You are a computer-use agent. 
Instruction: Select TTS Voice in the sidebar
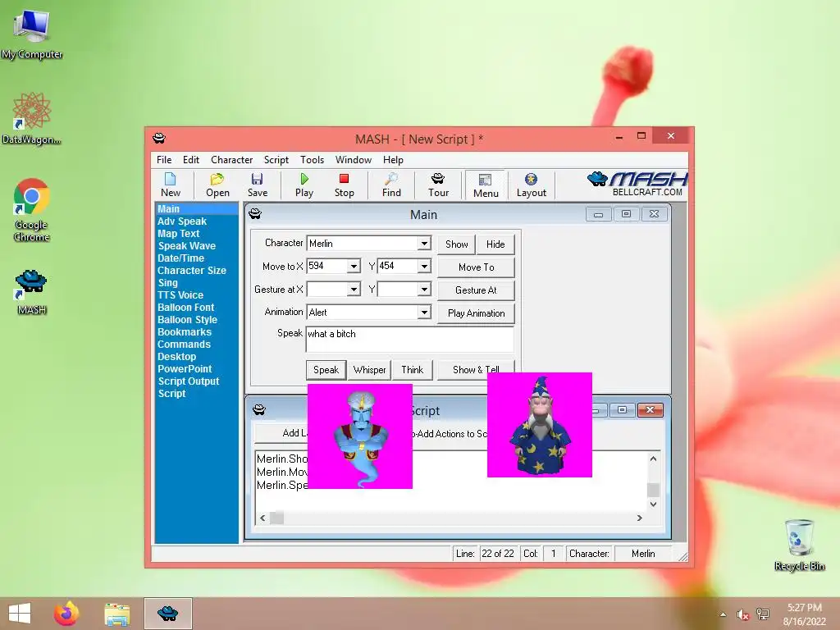[180, 295]
